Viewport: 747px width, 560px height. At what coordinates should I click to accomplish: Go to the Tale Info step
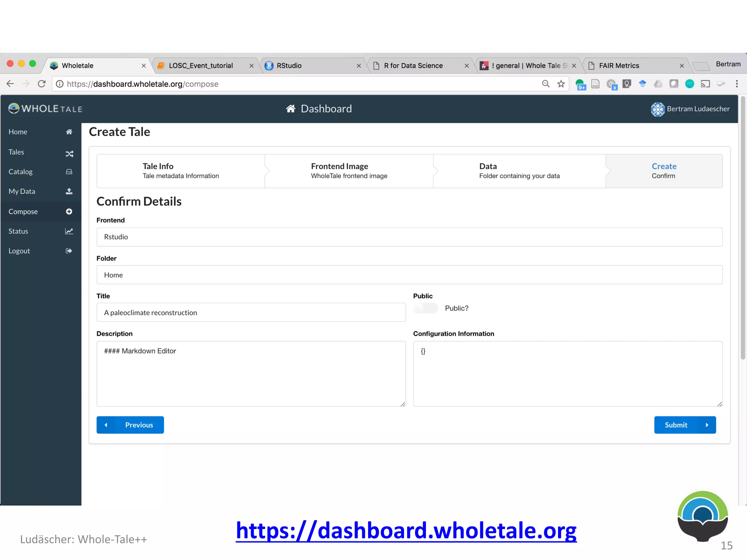(x=181, y=171)
